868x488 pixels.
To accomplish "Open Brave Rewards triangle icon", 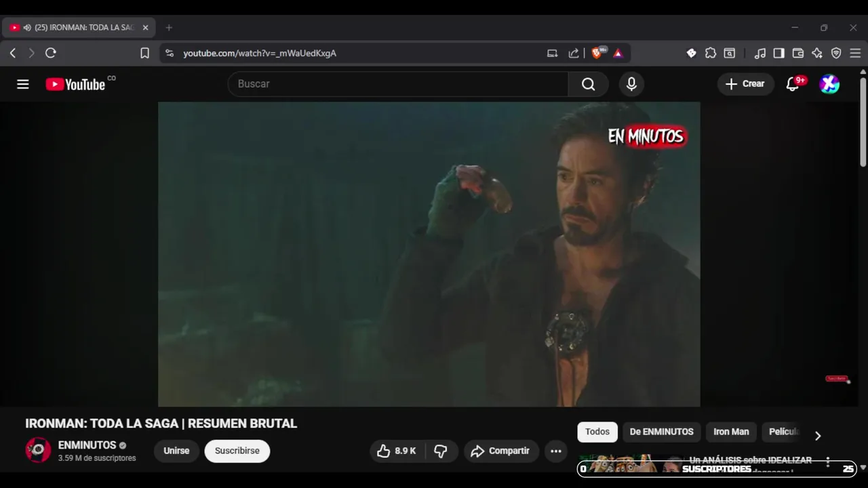I will 618,53.
